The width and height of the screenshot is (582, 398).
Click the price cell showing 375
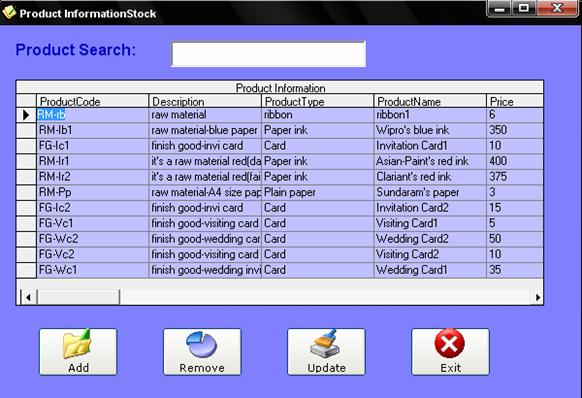click(515, 177)
